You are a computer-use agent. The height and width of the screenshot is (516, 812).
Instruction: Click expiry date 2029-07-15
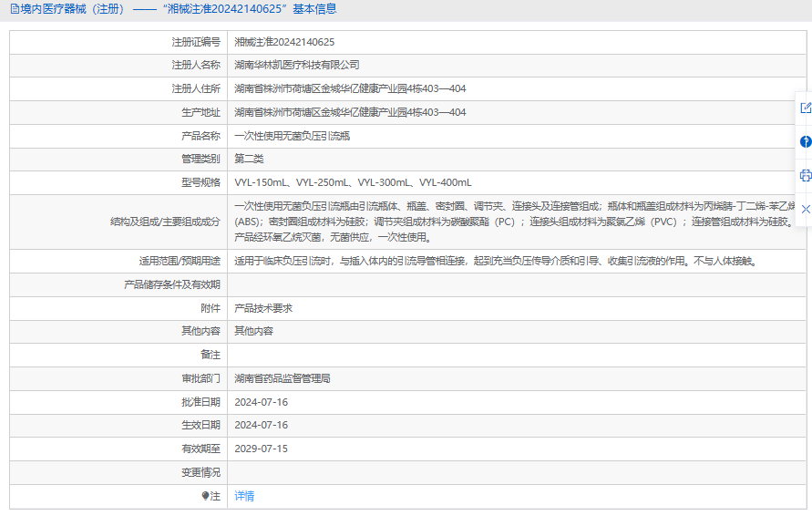click(x=261, y=449)
